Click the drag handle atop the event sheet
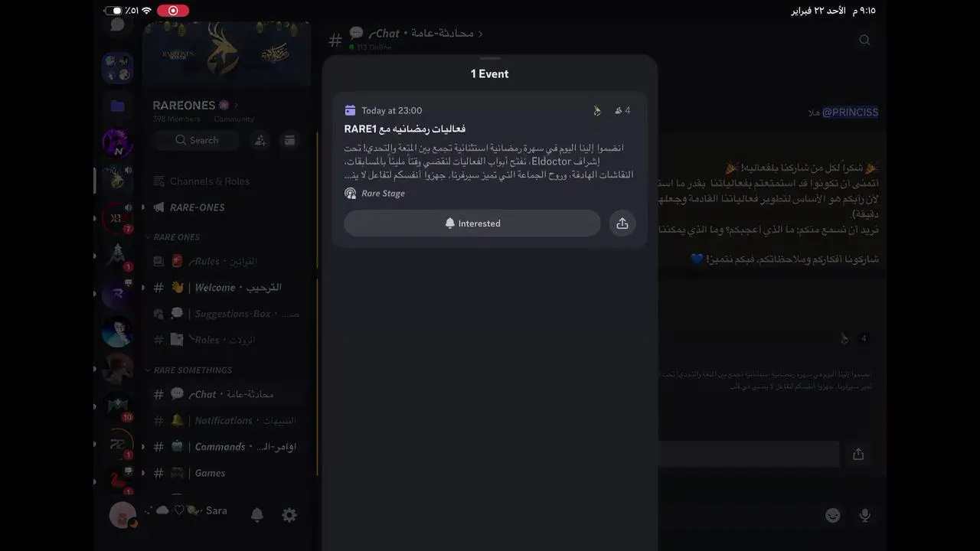 click(x=490, y=58)
